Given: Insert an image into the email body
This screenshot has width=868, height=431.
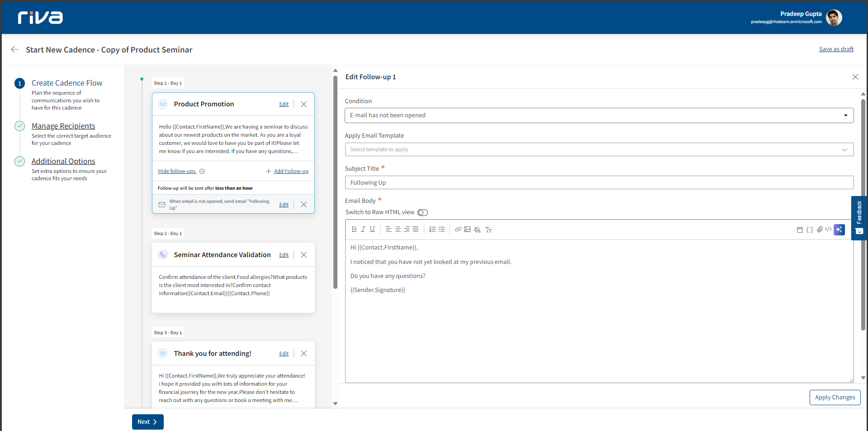Looking at the screenshot, I should pyautogui.click(x=467, y=230).
